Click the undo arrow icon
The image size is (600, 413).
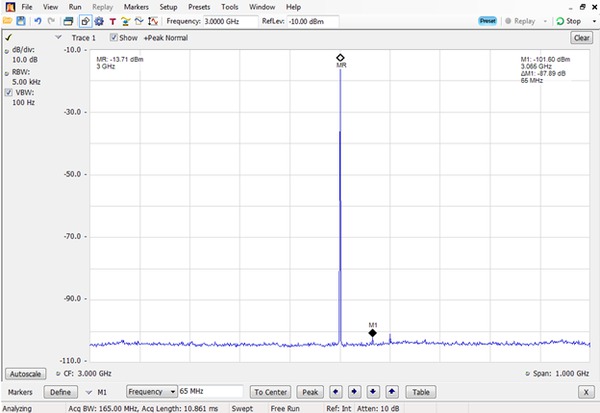click(38, 21)
